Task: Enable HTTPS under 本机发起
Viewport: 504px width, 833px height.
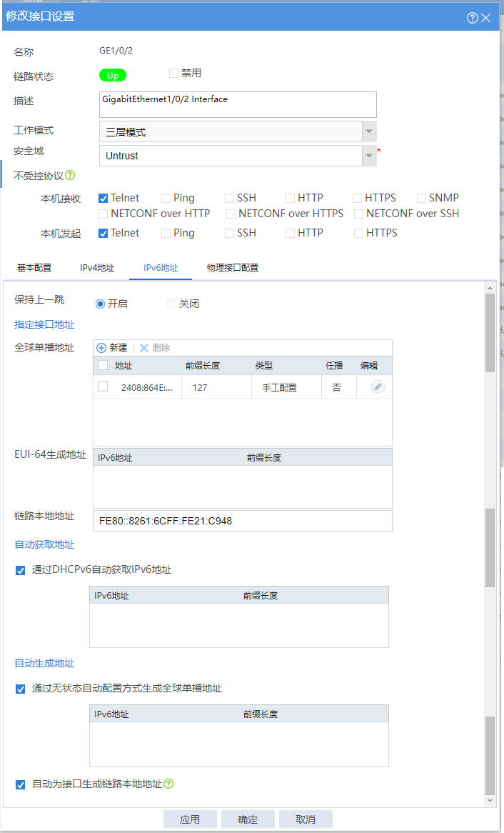Action: pyautogui.click(x=358, y=233)
